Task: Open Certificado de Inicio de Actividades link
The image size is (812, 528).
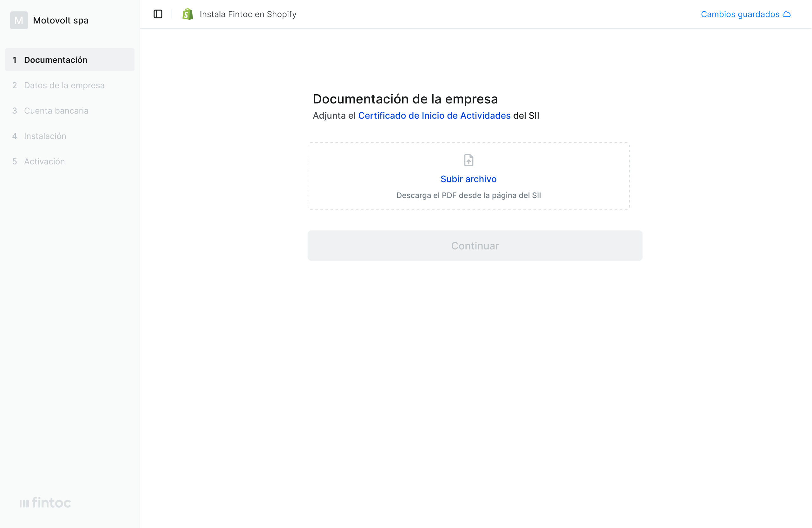Action: 434,116
